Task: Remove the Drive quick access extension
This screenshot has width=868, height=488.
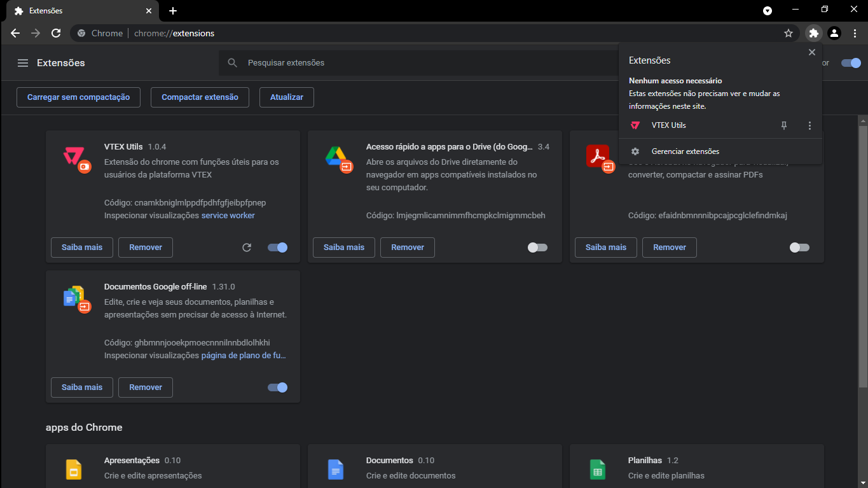Action: pos(408,247)
